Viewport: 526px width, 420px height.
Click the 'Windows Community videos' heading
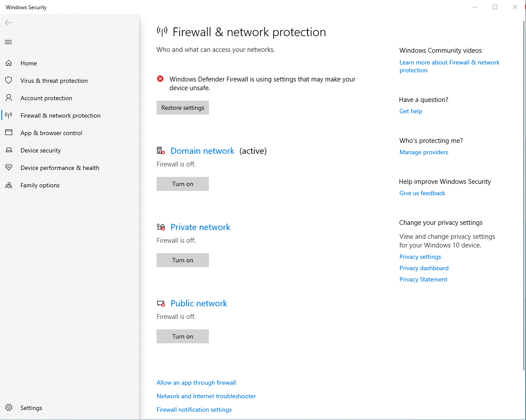[441, 51]
